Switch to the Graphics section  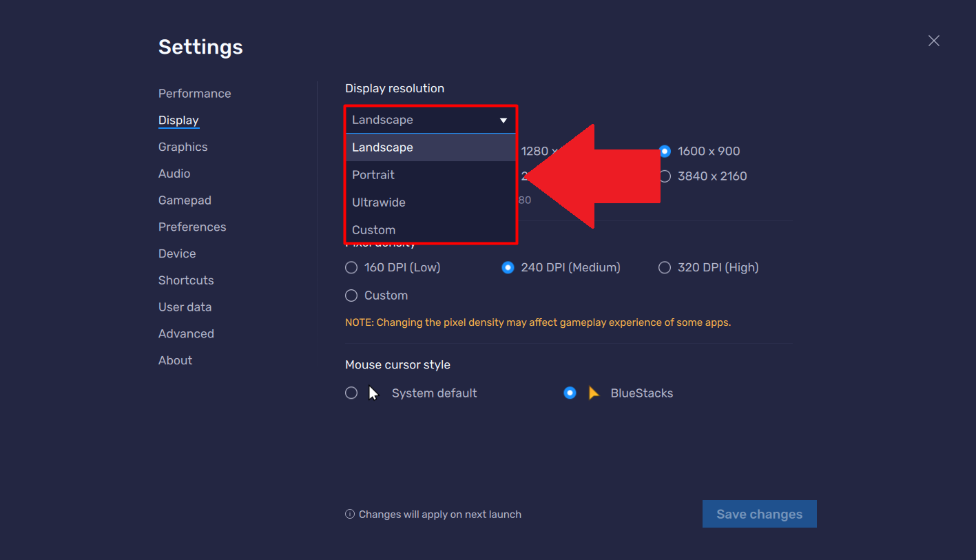point(183,147)
